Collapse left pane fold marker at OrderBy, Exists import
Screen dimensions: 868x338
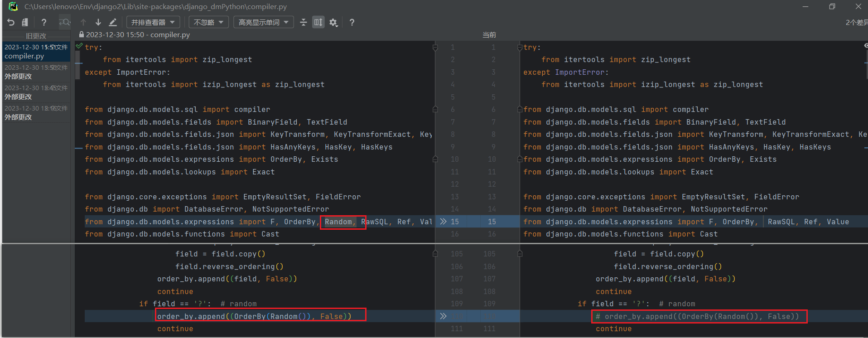click(x=435, y=159)
